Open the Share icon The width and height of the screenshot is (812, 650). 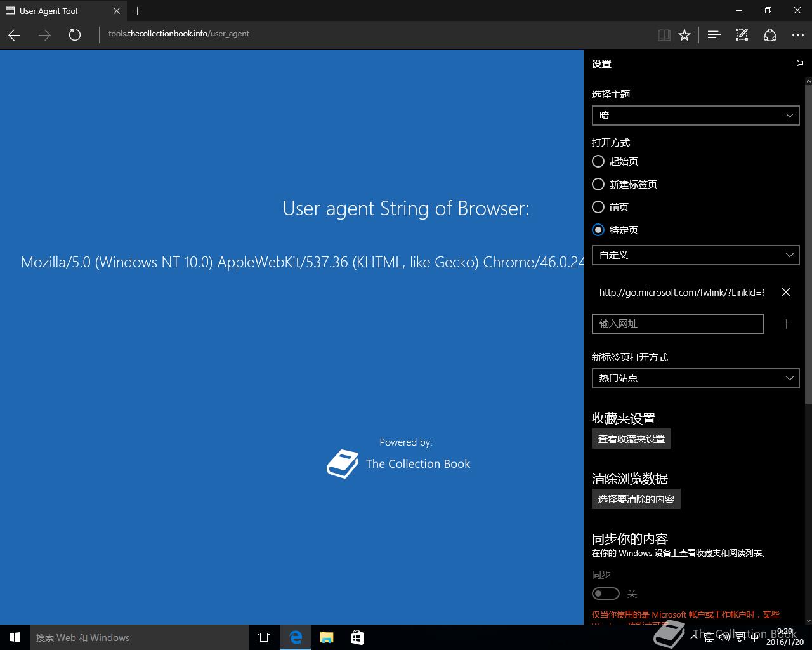coord(770,35)
